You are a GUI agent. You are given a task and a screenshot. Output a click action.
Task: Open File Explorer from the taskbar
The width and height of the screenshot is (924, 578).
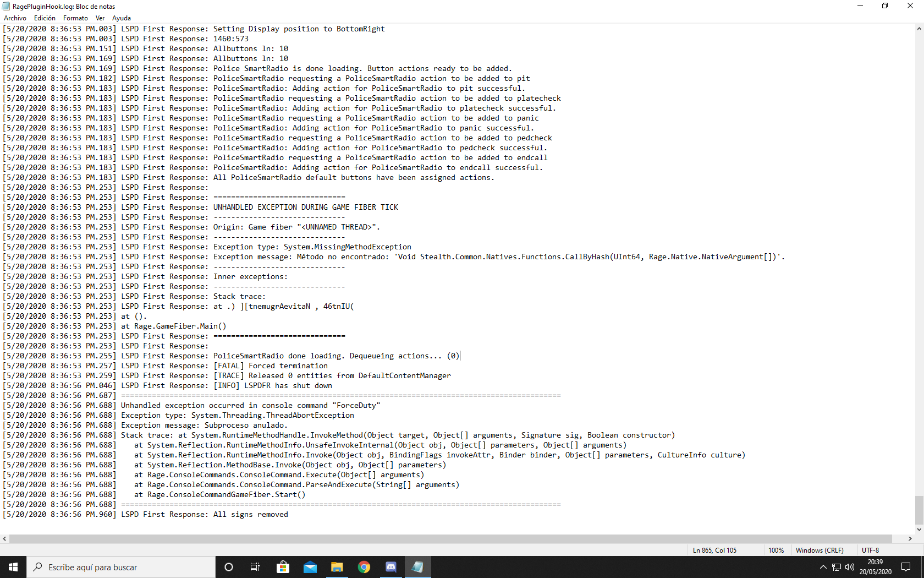click(337, 567)
